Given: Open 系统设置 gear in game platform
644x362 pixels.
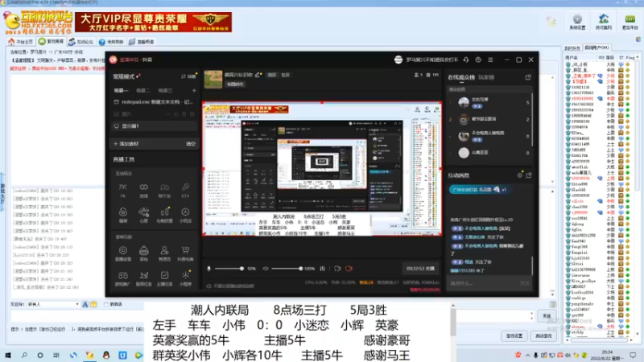Looking at the screenshot, I should (577, 23).
